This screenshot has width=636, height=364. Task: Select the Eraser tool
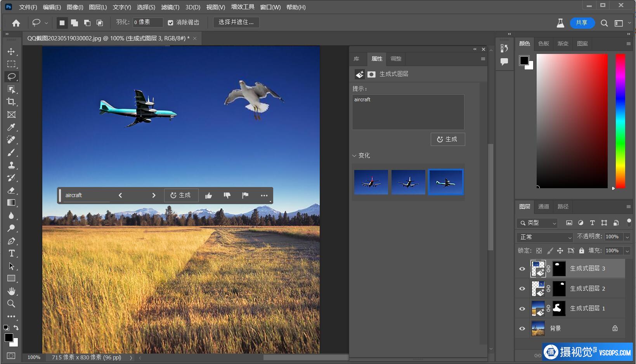[x=11, y=190]
